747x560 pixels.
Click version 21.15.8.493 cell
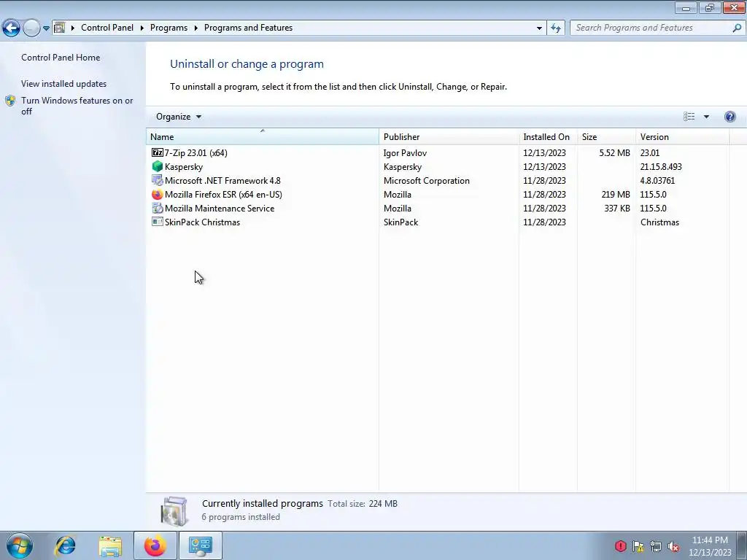pos(661,167)
